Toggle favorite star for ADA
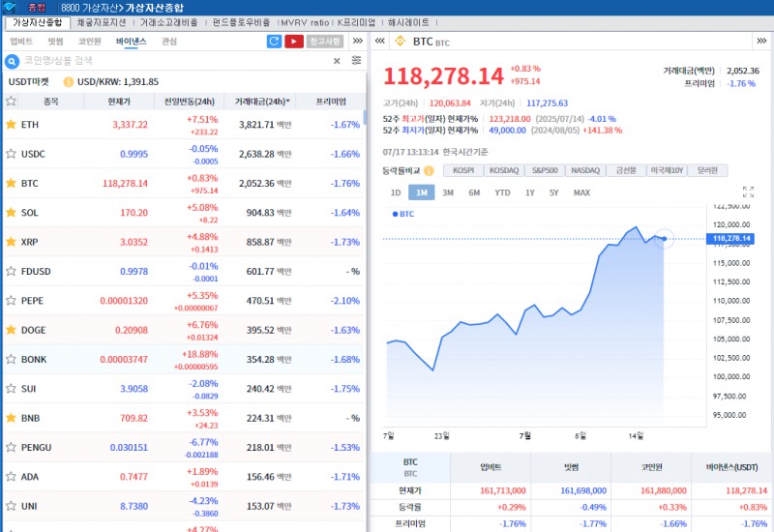The image size is (774, 532). [11, 476]
